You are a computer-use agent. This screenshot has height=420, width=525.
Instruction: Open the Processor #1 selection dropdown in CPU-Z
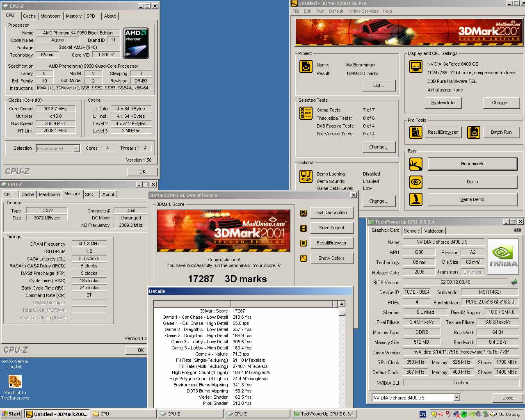(x=76, y=148)
